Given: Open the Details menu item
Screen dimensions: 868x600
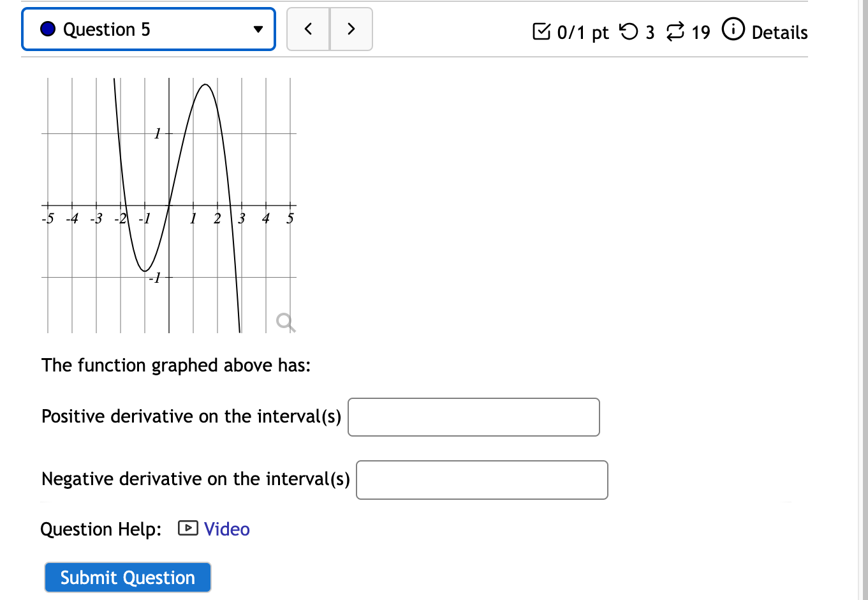Looking at the screenshot, I should (x=779, y=33).
